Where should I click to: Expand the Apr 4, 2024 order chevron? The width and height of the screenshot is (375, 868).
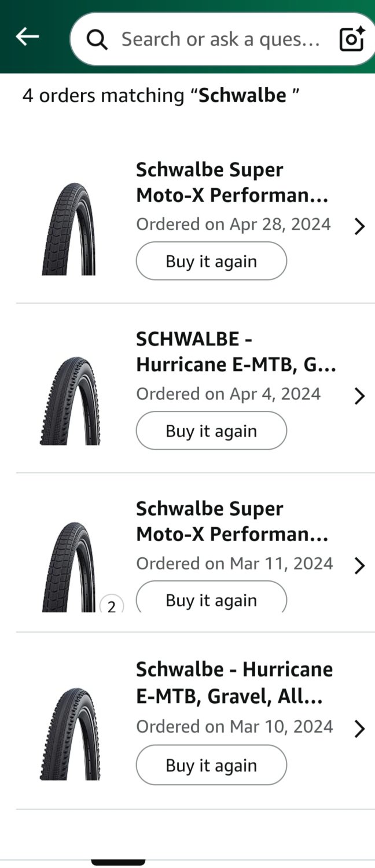click(x=359, y=396)
